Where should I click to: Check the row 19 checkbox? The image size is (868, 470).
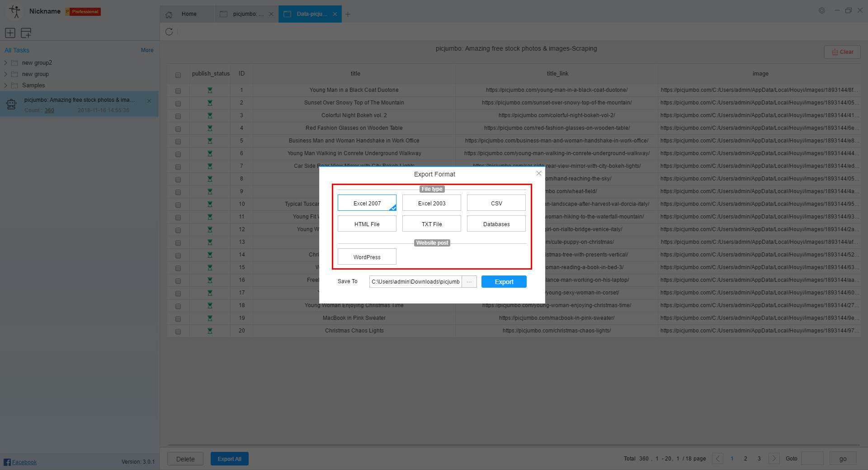point(178,319)
